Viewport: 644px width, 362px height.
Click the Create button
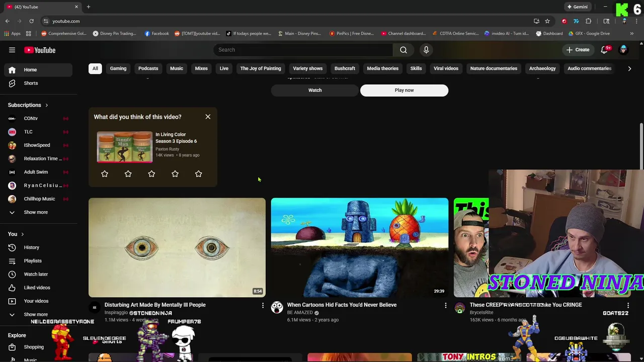click(578, 50)
